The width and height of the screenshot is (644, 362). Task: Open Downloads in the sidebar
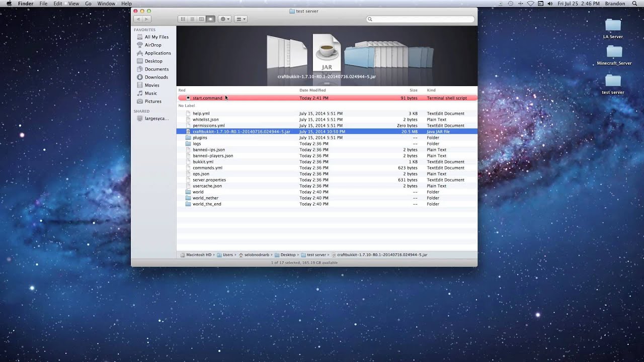[156, 77]
